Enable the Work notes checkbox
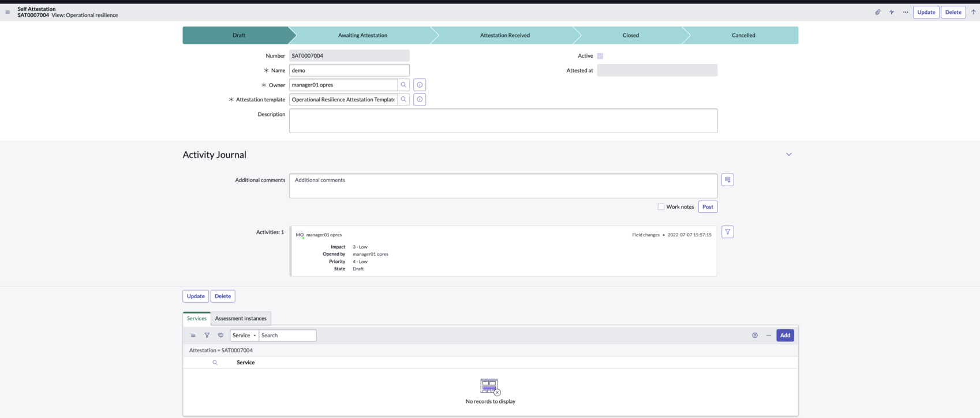Screen dimensions: 980x418 pyautogui.click(x=661, y=206)
